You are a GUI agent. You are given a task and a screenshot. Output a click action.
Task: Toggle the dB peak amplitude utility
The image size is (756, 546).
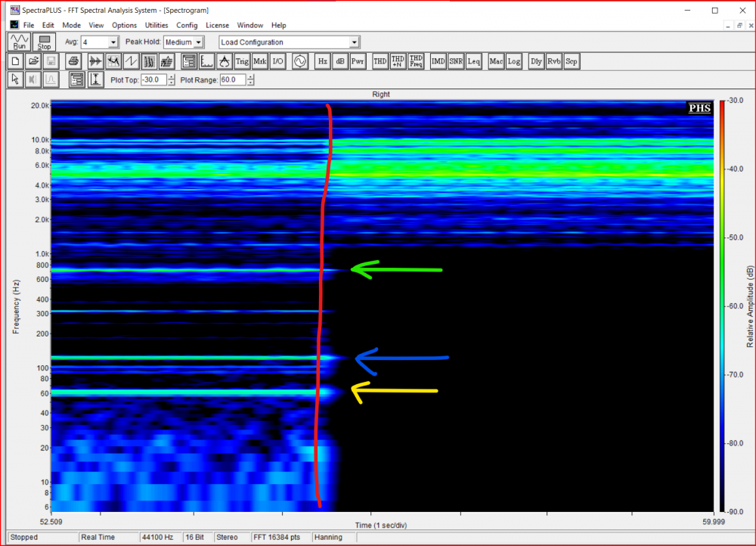[x=340, y=61]
